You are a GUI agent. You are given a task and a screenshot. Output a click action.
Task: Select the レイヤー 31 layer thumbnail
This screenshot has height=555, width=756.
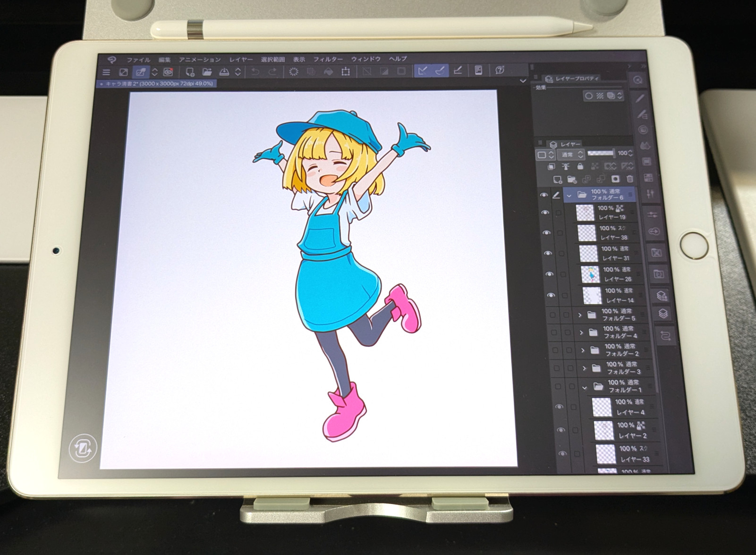point(588,254)
